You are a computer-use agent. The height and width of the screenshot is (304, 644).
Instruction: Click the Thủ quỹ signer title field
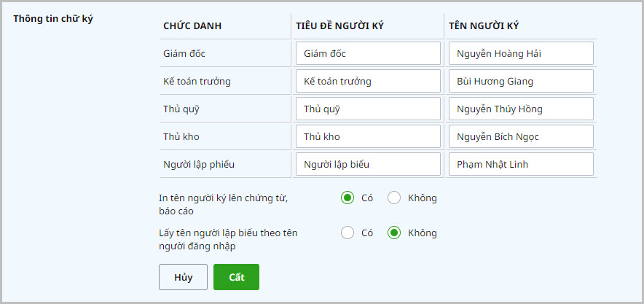368,109
